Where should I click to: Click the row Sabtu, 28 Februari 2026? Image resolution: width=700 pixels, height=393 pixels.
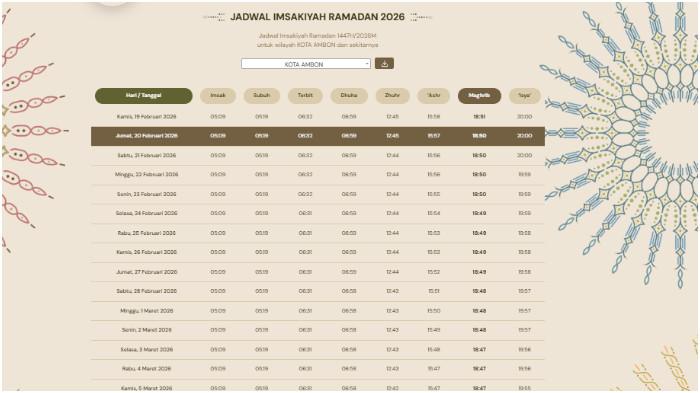[x=318, y=291]
